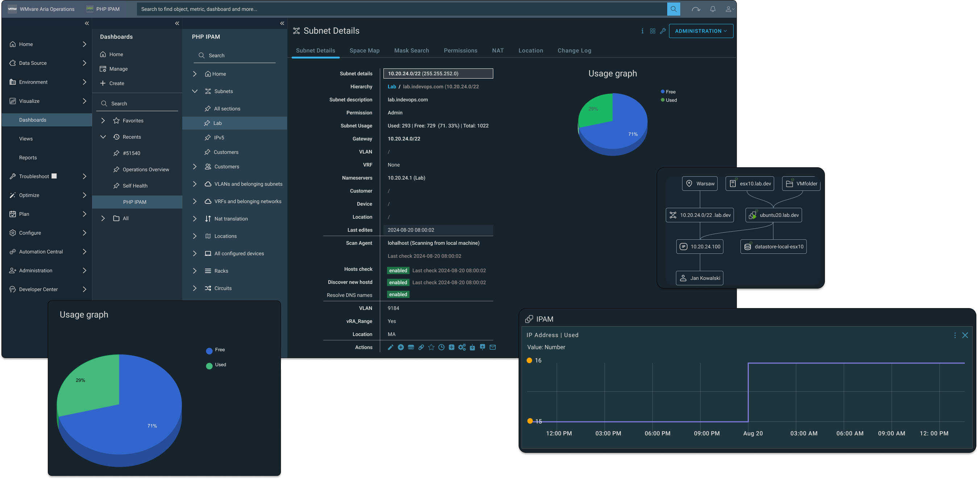980x479 pixels.
Task: Open the Change Log tab
Action: (574, 51)
